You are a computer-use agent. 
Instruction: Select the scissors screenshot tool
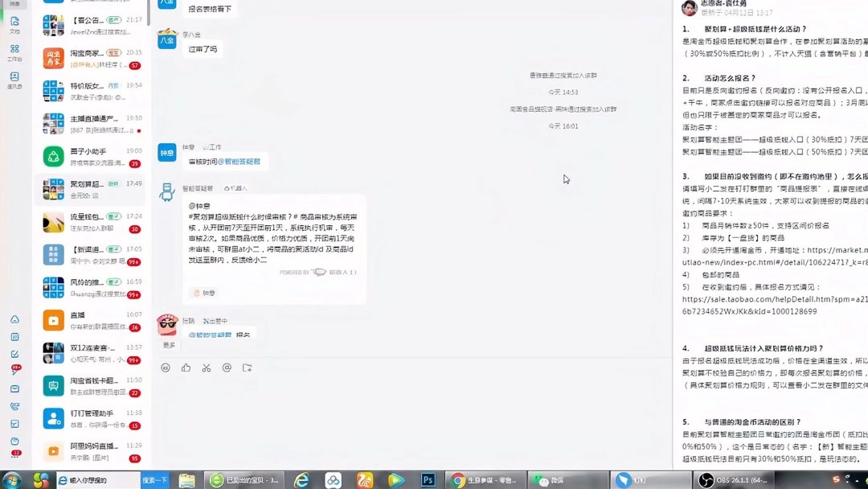pyautogui.click(x=207, y=367)
